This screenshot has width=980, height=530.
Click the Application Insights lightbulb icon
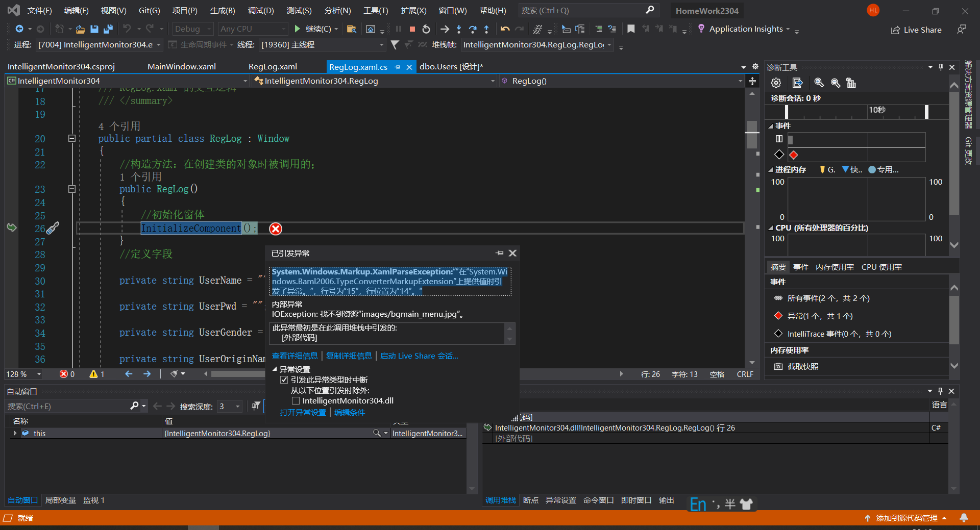click(701, 29)
